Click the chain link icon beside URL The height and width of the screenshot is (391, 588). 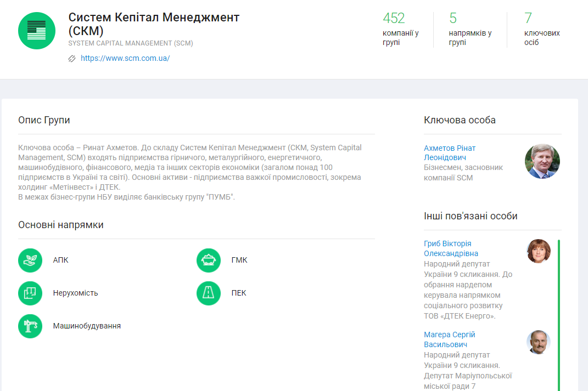pos(72,59)
